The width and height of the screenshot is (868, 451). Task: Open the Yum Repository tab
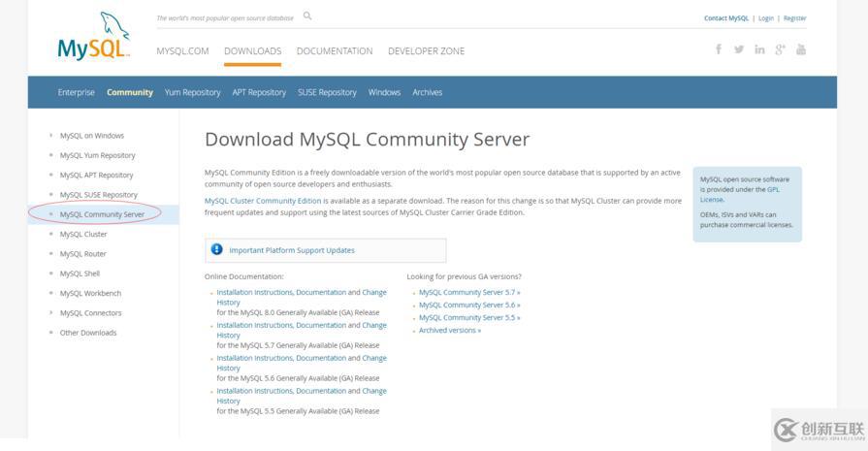point(193,92)
